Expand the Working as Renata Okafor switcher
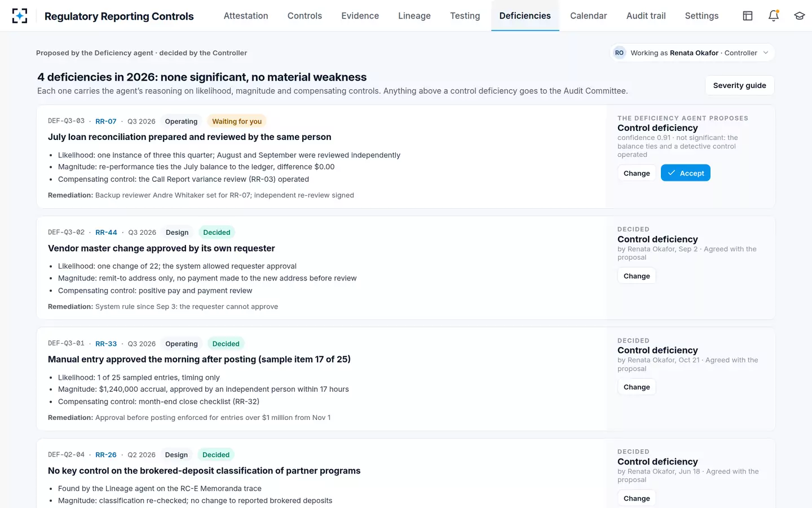This screenshot has height=508, width=812. coord(692,53)
